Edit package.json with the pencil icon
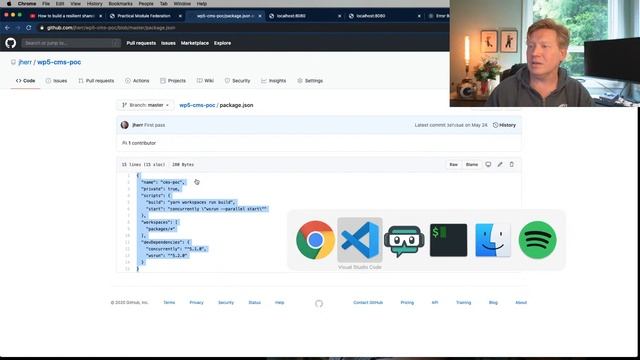Screen dimensions: 640x360 pyautogui.click(x=500, y=164)
